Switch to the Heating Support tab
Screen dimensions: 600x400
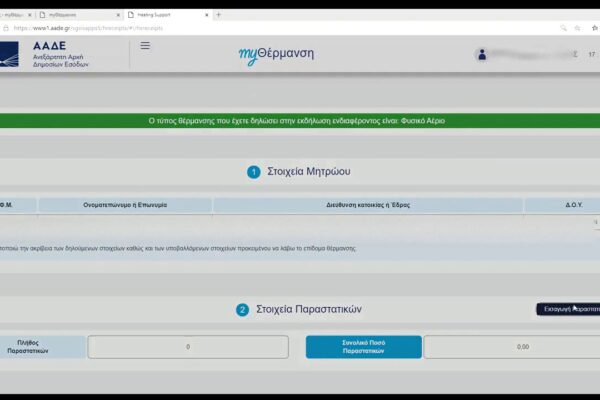(x=165, y=15)
